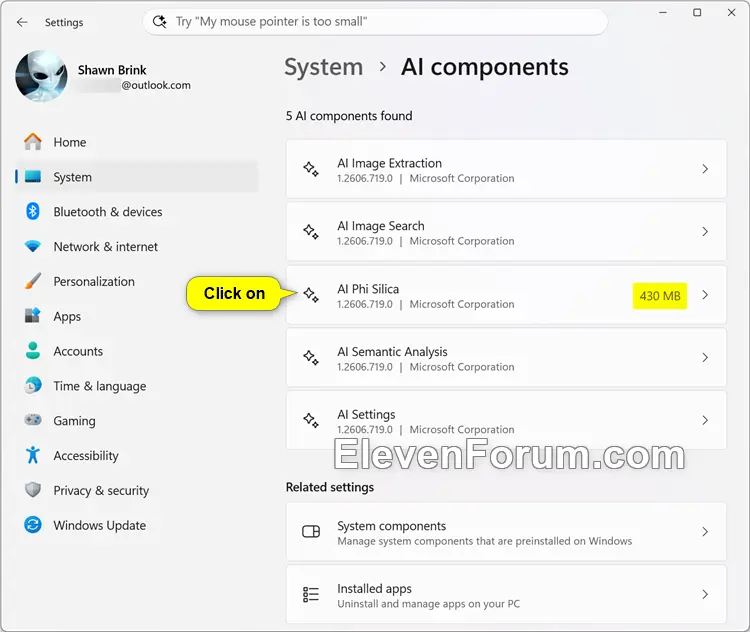Image resolution: width=750 pixels, height=632 pixels.
Task: Click Gaming label in sidebar
Action: point(74,421)
